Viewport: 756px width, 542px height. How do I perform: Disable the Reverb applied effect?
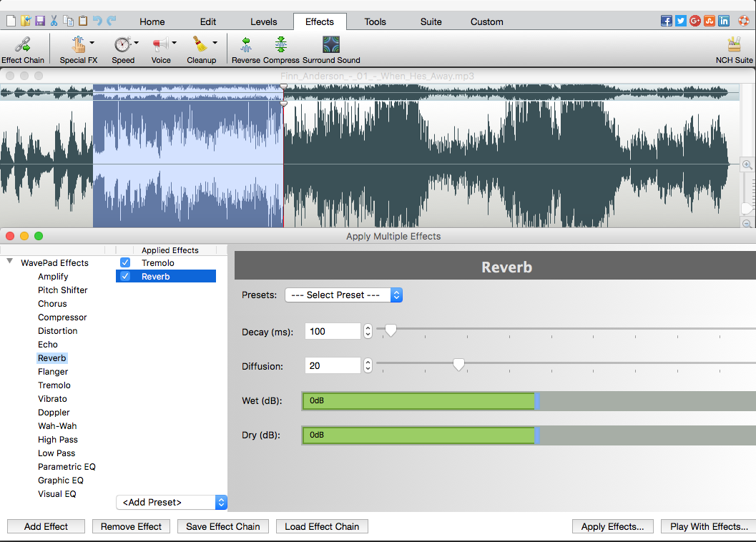[125, 276]
